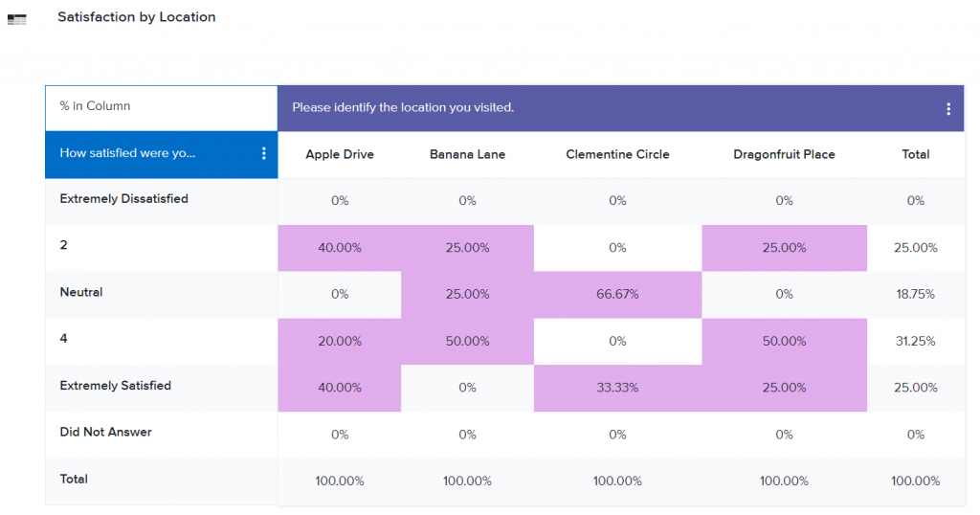
Task: Click the Dragonfruit Place column header
Action: (784, 154)
